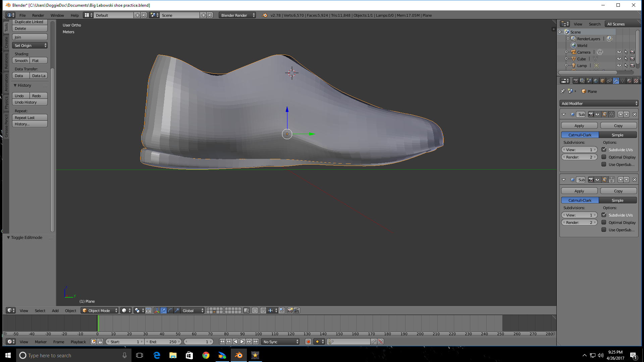Enable Use OpenSubdiv on first modifier
Screen dimensions: 644x362
(604, 164)
